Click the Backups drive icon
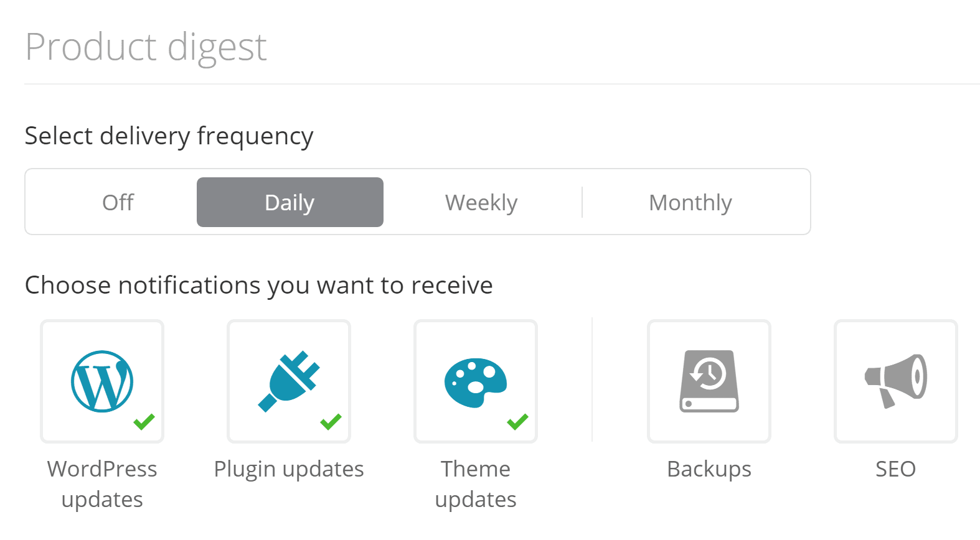Viewport: 980px width, 540px height. (x=709, y=381)
